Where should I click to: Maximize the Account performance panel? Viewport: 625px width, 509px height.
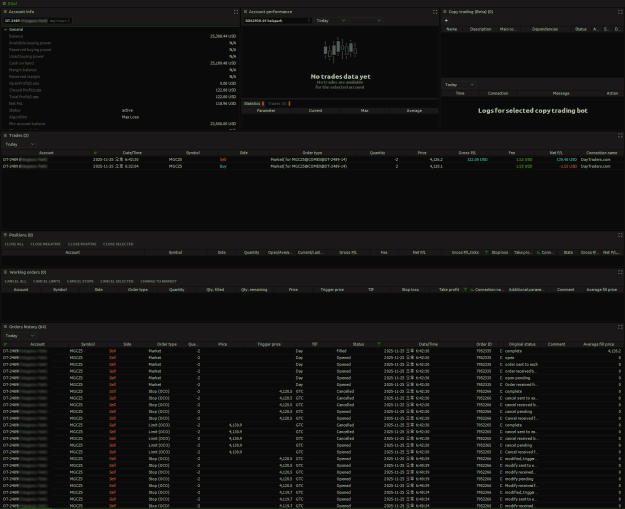coord(435,12)
